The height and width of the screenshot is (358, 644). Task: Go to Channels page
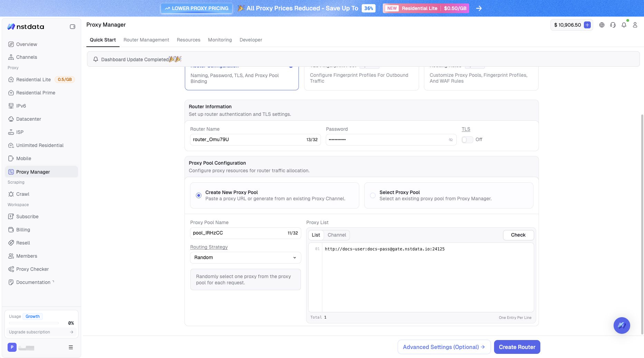(41, 57)
